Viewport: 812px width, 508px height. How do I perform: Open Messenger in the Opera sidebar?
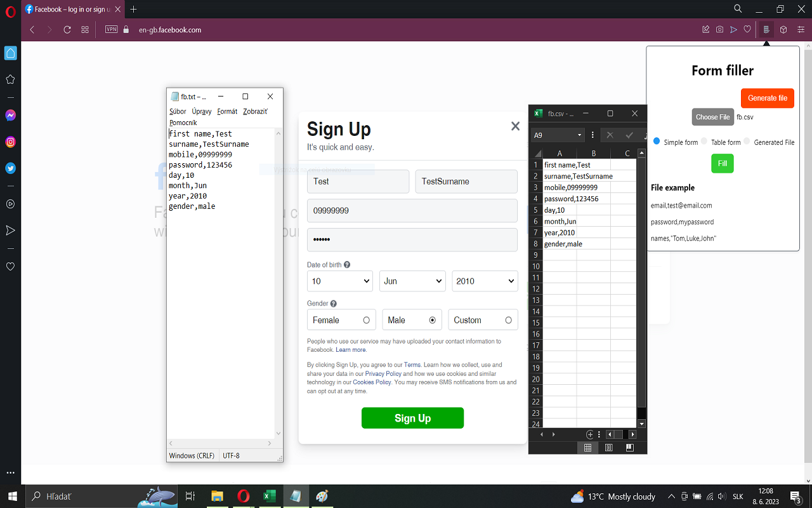point(10,116)
